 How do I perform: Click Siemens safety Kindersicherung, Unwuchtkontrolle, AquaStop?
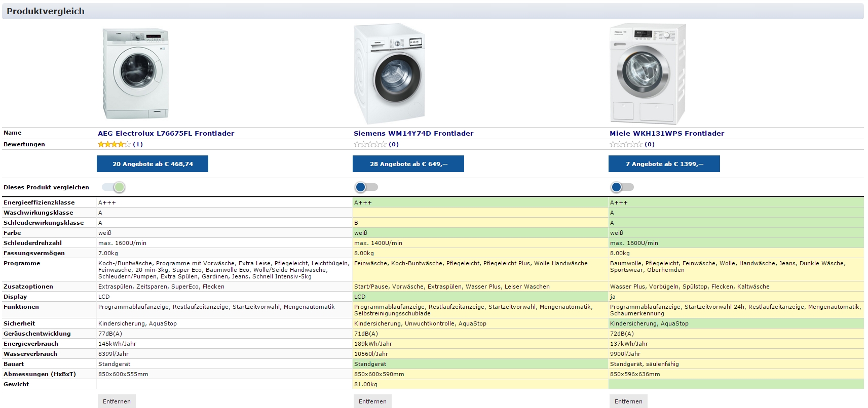420,323
